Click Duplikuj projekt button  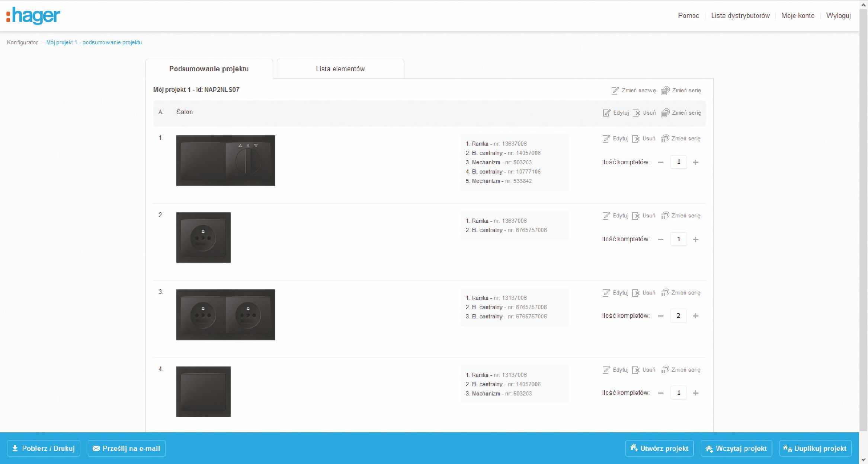click(815, 448)
